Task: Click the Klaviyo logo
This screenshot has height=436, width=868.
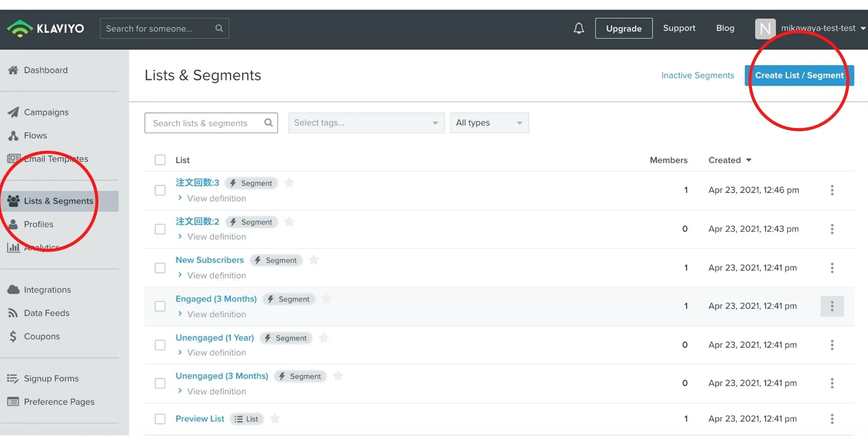Action: [x=45, y=28]
